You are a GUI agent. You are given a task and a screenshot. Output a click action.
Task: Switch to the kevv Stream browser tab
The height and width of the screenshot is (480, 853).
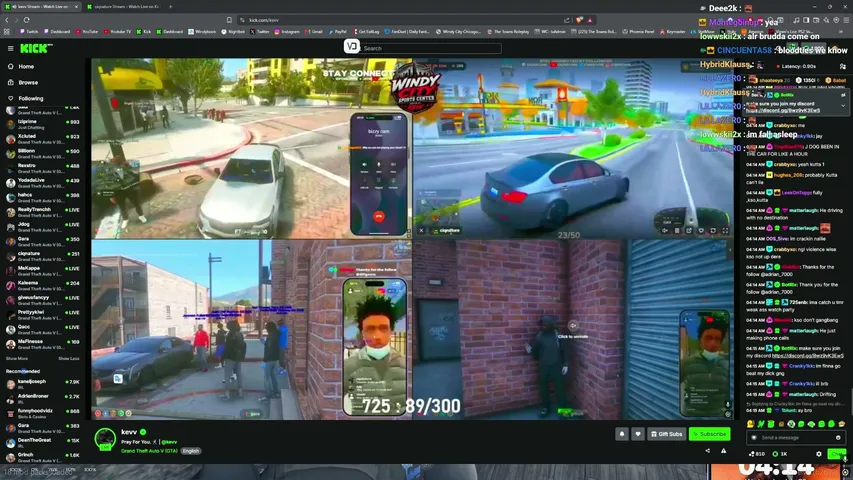coord(41,7)
